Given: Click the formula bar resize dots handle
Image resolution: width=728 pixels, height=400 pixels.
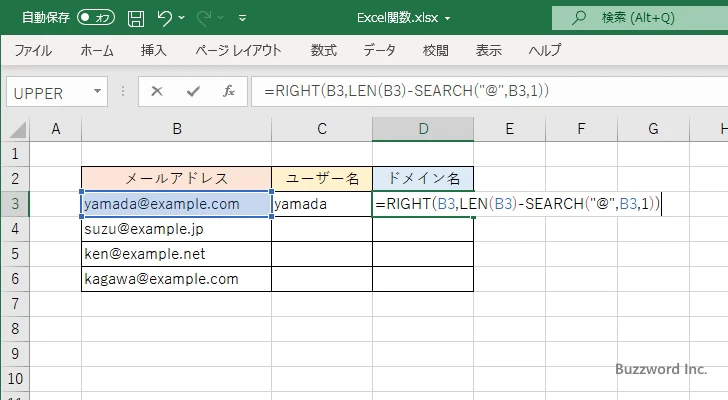Looking at the screenshot, I should pos(123,91).
